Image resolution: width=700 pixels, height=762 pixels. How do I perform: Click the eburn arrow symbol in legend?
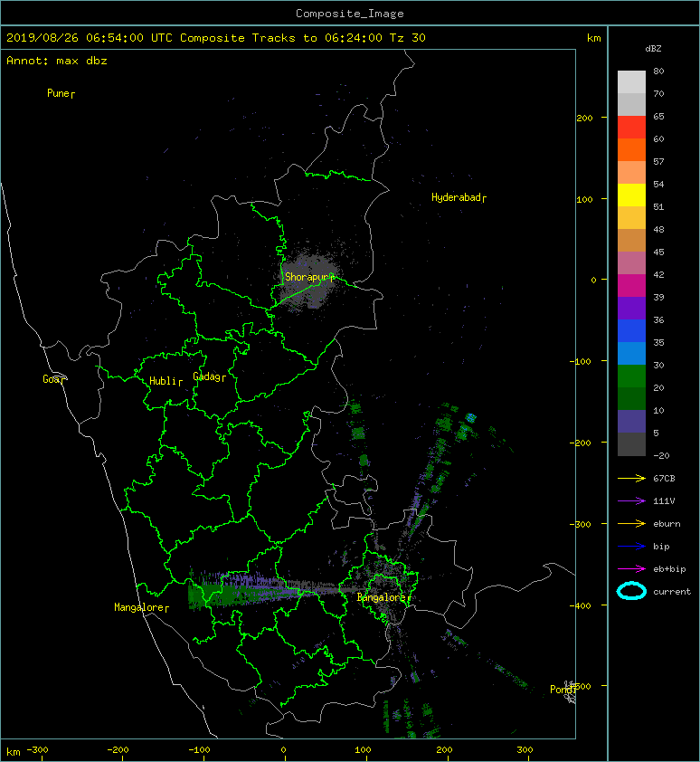point(631,524)
